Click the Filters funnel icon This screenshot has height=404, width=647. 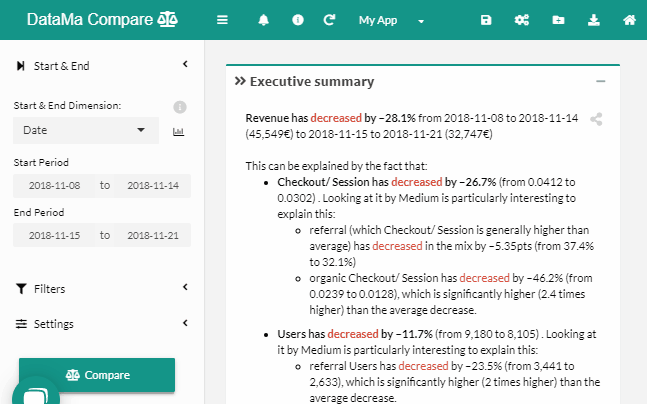pos(21,288)
